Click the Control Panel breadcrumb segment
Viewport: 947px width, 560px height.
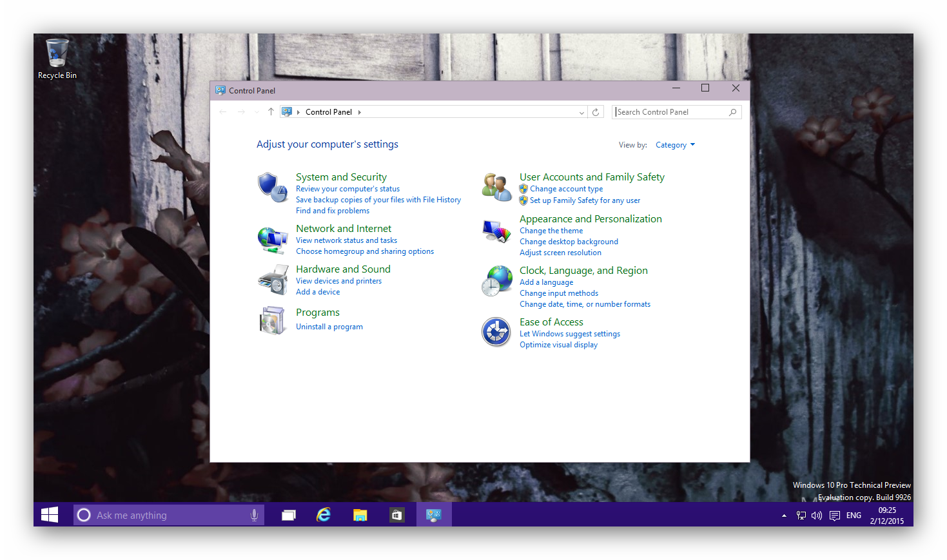point(329,112)
